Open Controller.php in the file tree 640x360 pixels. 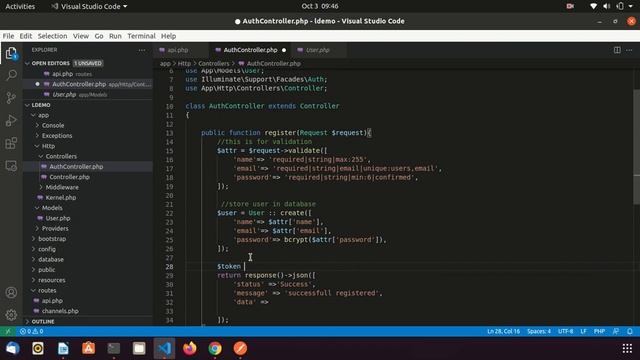(x=69, y=177)
